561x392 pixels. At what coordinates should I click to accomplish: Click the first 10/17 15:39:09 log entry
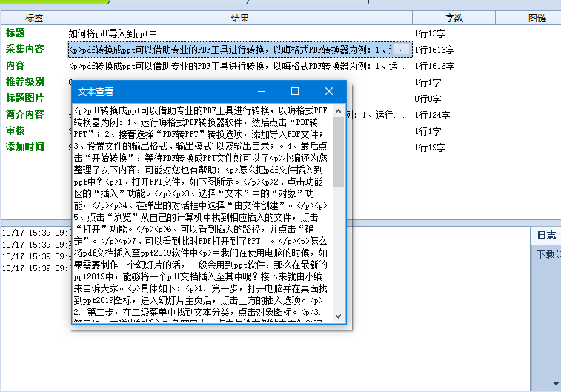tap(36, 233)
